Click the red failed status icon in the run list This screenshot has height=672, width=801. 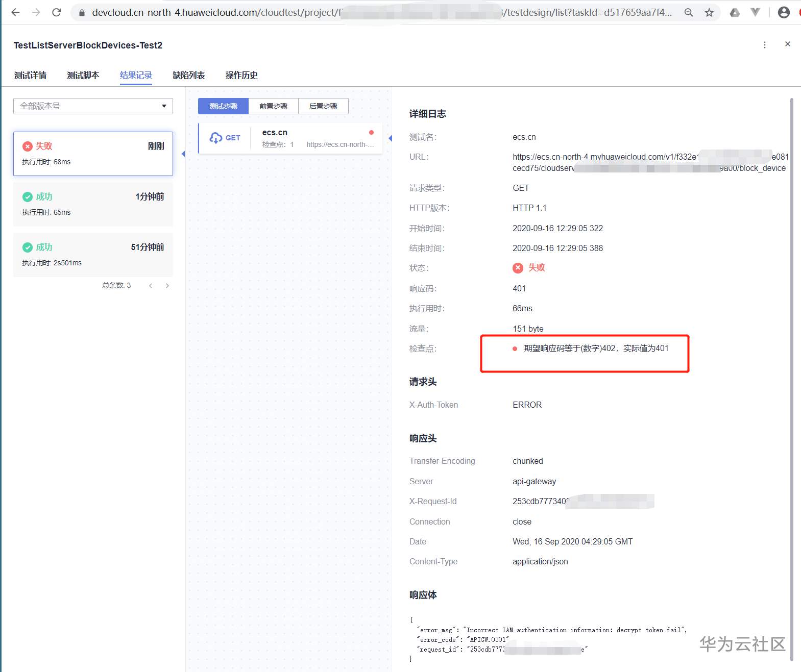point(28,146)
